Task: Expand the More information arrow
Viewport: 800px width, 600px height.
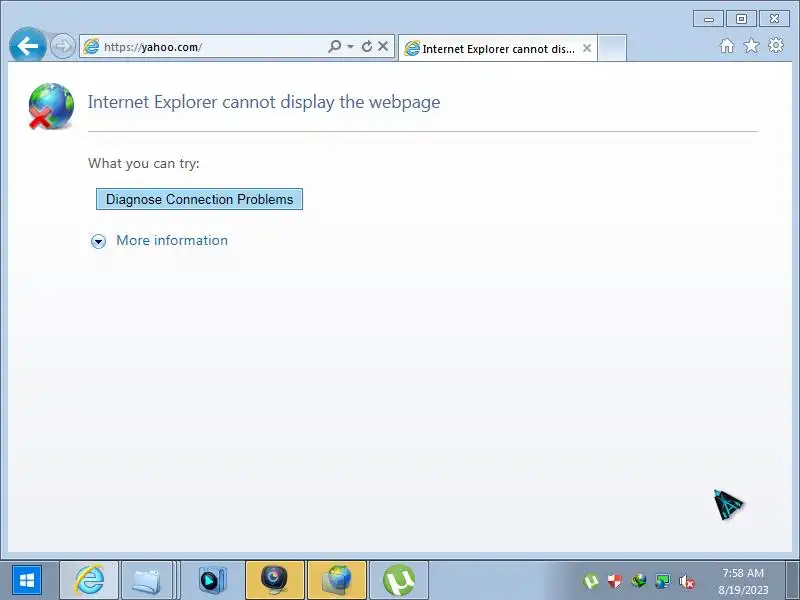Action: click(98, 241)
